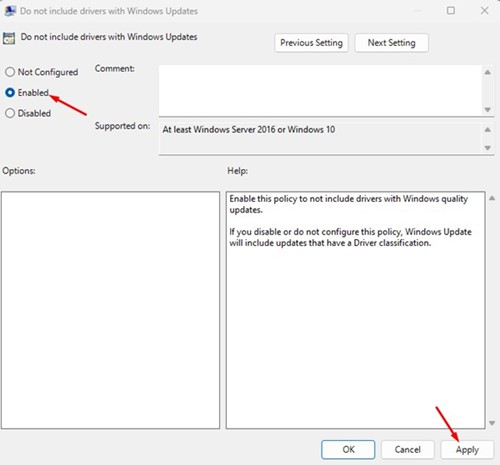Click inside the empty Options panel

pos(110,310)
